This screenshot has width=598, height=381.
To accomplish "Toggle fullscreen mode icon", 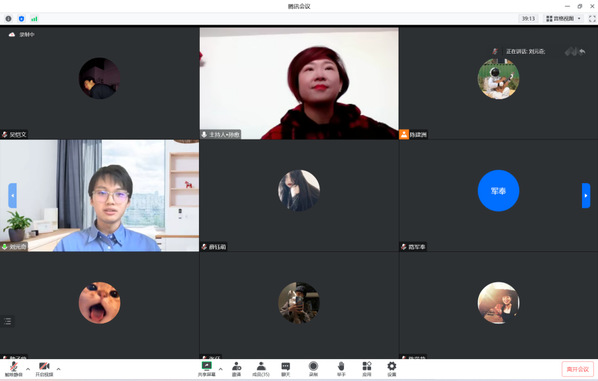I will (592, 19).
